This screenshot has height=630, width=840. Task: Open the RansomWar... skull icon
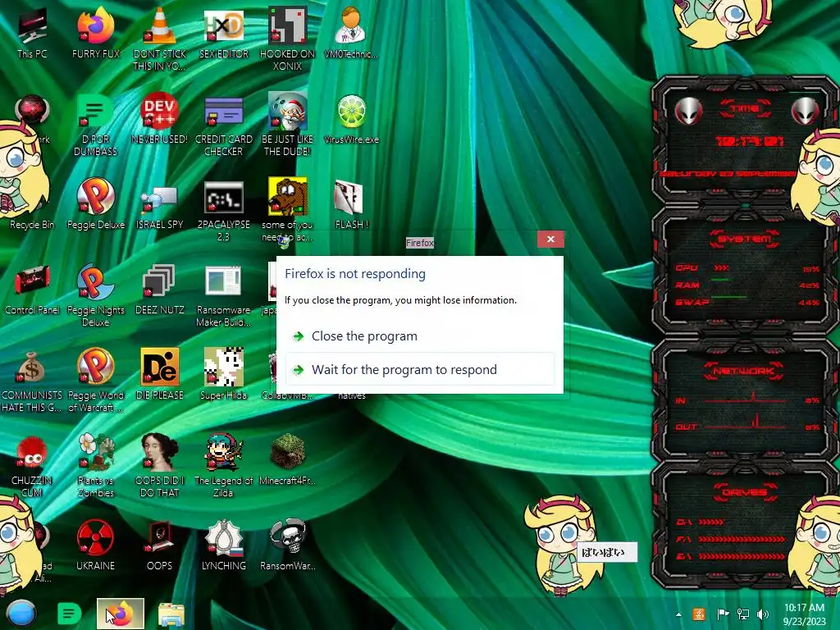point(288,545)
